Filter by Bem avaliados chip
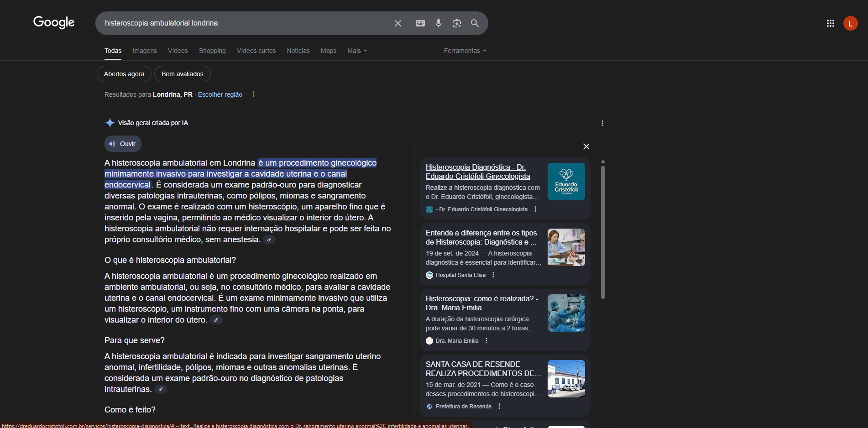 pyautogui.click(x=183, y=74)
